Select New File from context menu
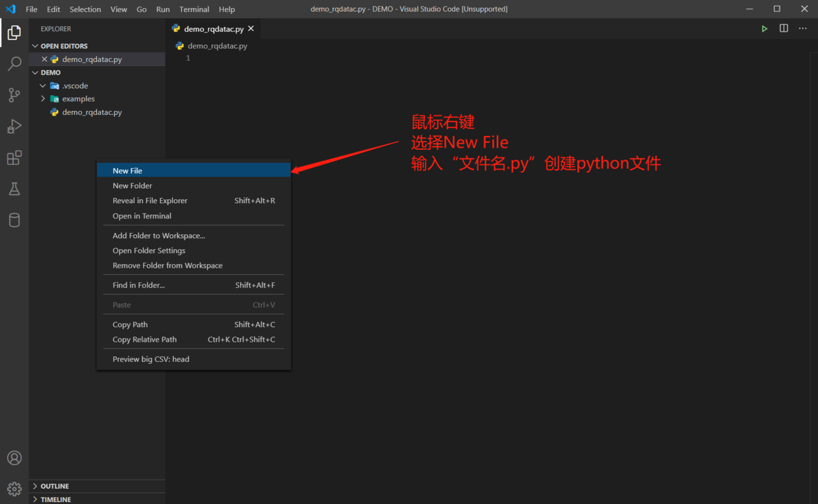 (x=127, y=171)
